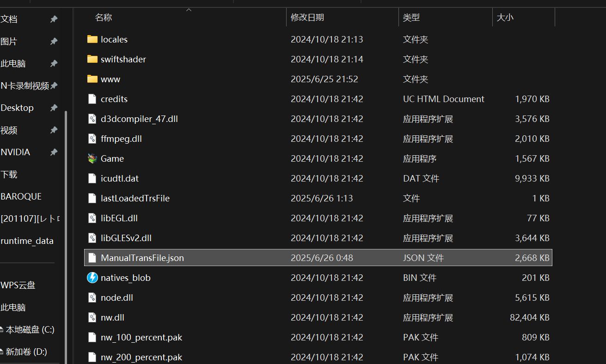Unpin the NVIDIA quick access item
This screenshot has height=364, width=606.
coord(54,152)
